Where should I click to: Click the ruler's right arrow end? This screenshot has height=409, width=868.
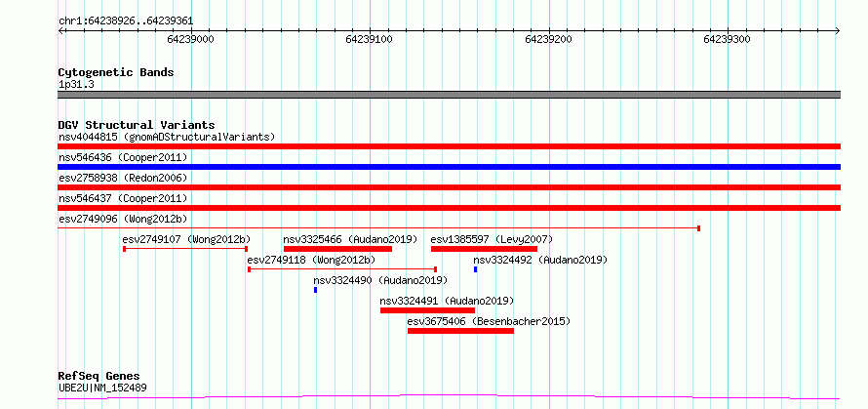(x=838, y=30)
